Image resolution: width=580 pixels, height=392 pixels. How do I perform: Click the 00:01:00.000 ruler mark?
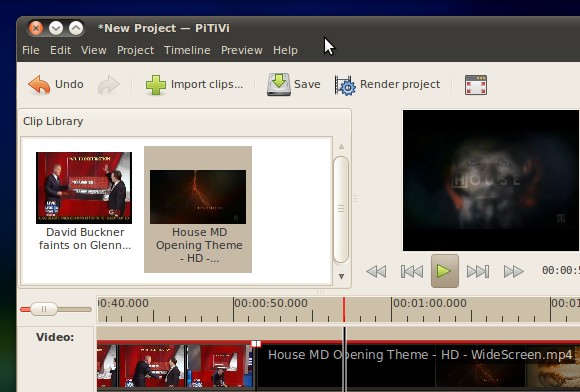pyautogui.click(x=429, y=303)
